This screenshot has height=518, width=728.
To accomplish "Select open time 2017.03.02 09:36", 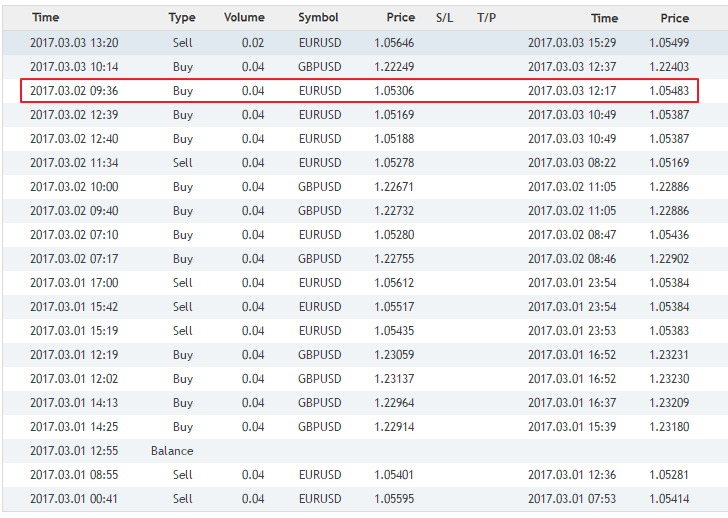I will [74, 91].
